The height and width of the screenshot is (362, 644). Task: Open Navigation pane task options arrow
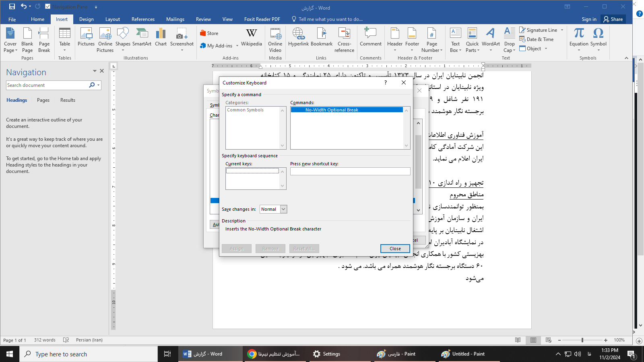[x=95, y=71]
